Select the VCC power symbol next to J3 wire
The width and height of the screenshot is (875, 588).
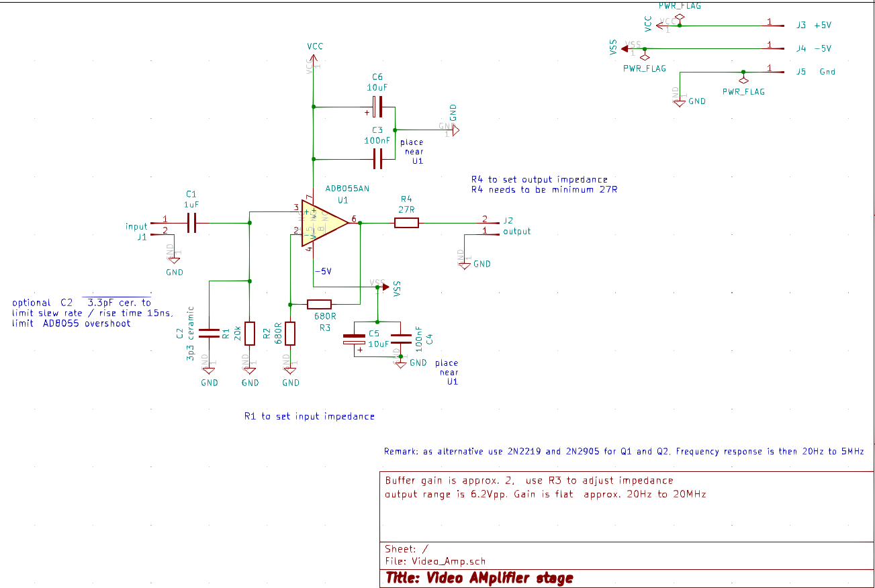pyautogui.click(x=660, y=26)
